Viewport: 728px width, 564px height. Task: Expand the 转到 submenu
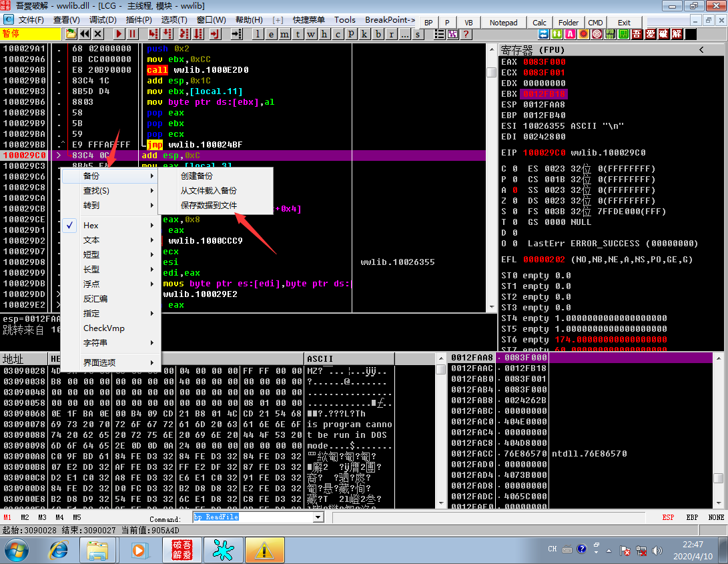pos(111,206)
